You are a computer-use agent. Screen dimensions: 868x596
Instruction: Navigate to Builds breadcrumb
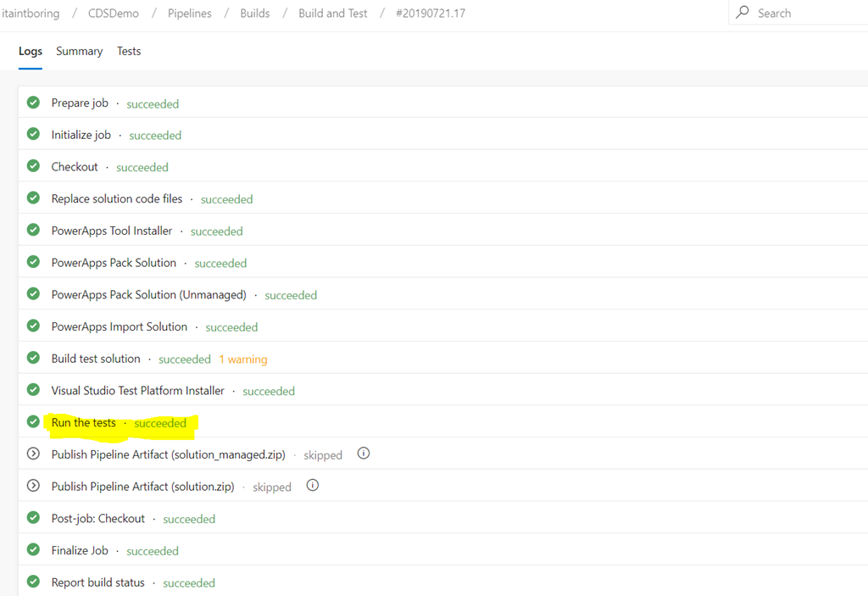254,14
